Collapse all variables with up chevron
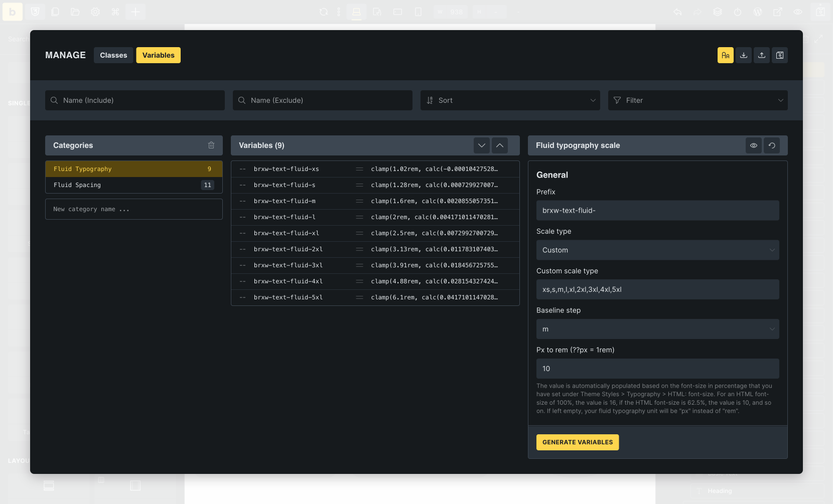833x504 pixels. 500,145
